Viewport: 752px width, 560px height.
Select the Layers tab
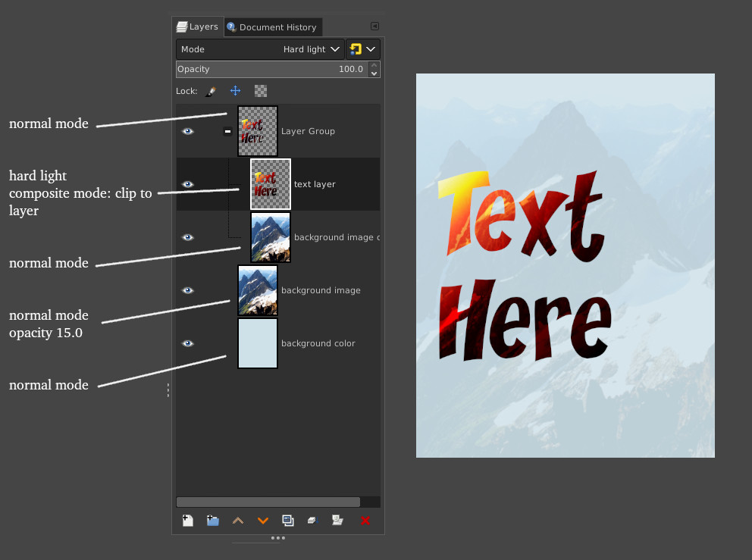click(197, 27)
